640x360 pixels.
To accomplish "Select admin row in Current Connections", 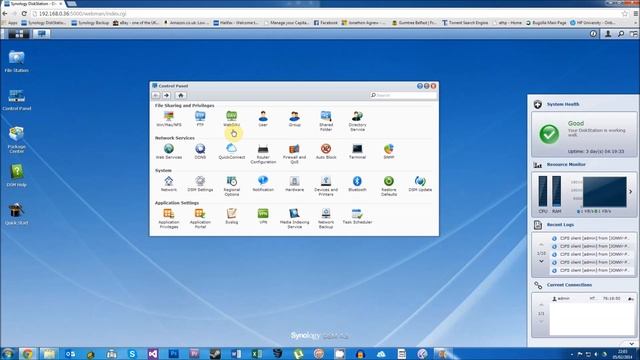I will click(x=592, y=299).
